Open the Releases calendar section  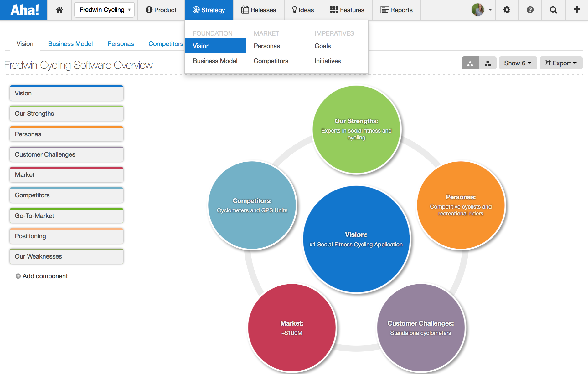pyautogui.click(x=259, y=10)
